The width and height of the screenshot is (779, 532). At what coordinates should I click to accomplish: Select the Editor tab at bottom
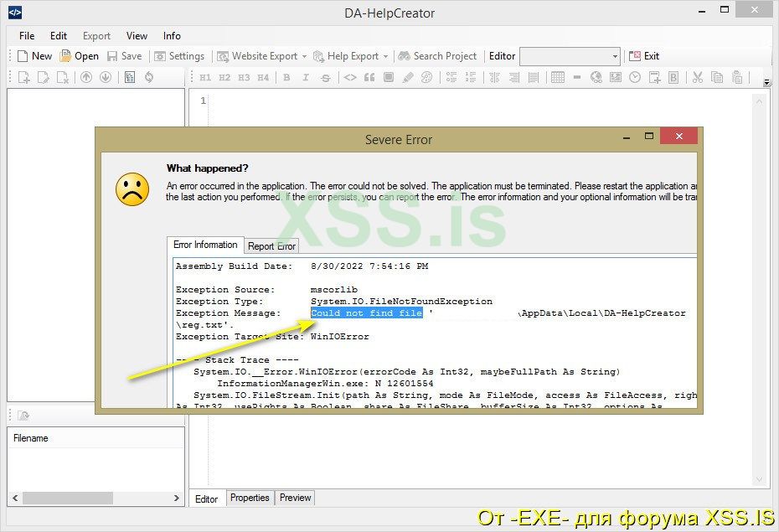pos(207,498)
